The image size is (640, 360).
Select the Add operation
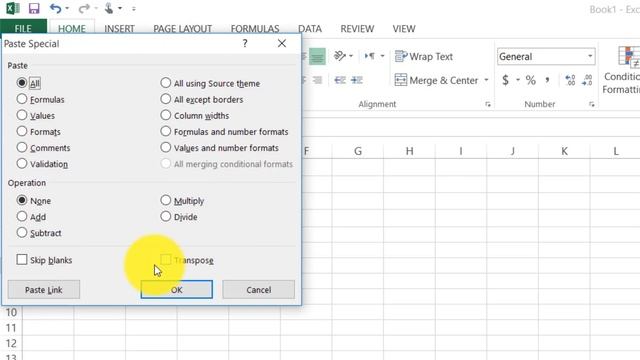[22, 216]
